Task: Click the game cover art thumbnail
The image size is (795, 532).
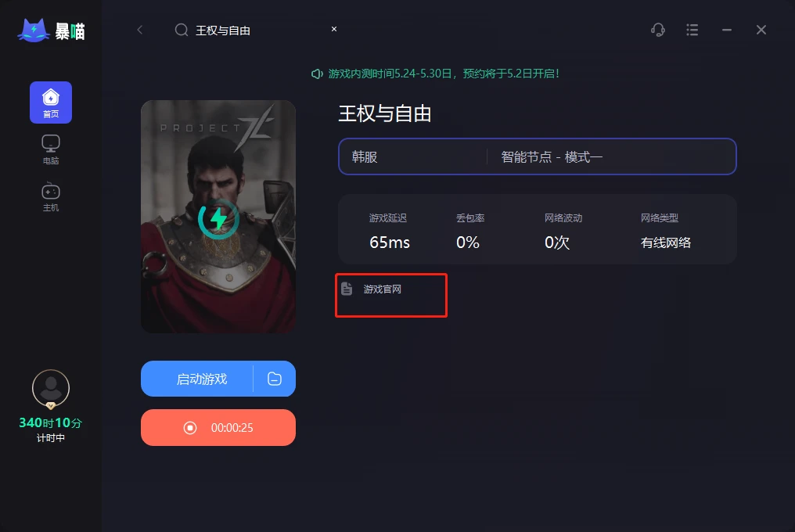Action: tap(218, 217)
